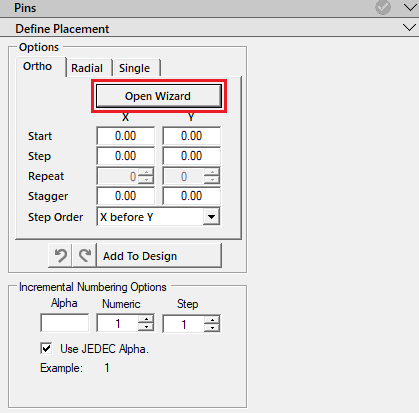This screenshot has height=413, width=419.
Task: Decrease the Numeric value with down arrow
Action: [x=146, y=327]
